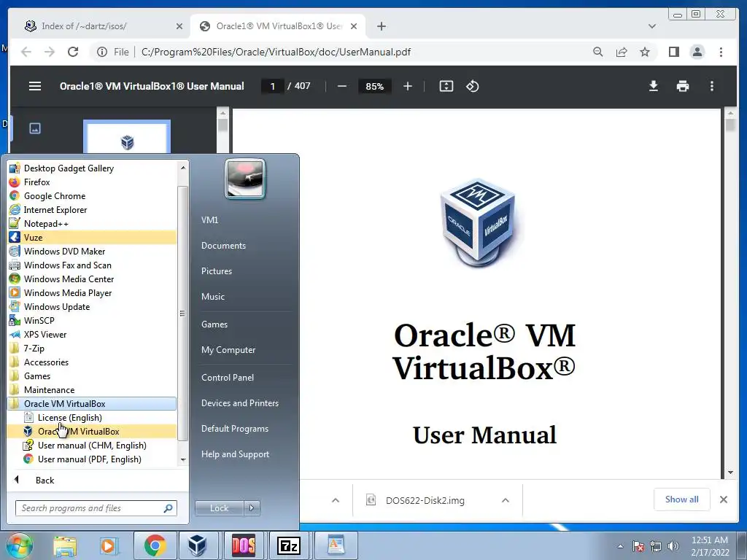
Task: Open Devices and Printers
Action: pyautogui.click(x=239, y=403)
